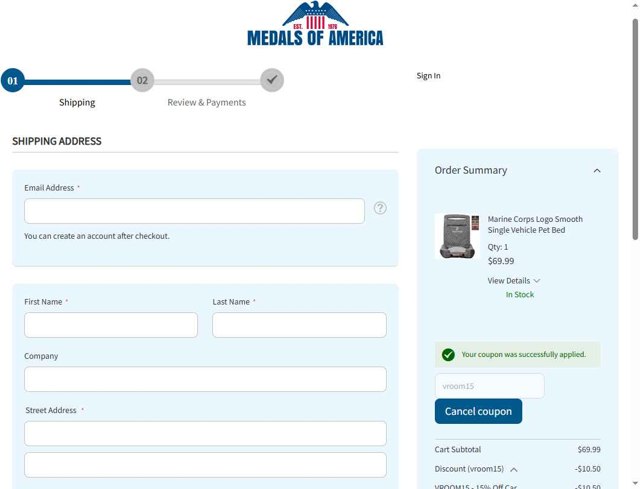Click 'You can create an account after checkout' text
The image size is (640, 489).
click(97, 236)
